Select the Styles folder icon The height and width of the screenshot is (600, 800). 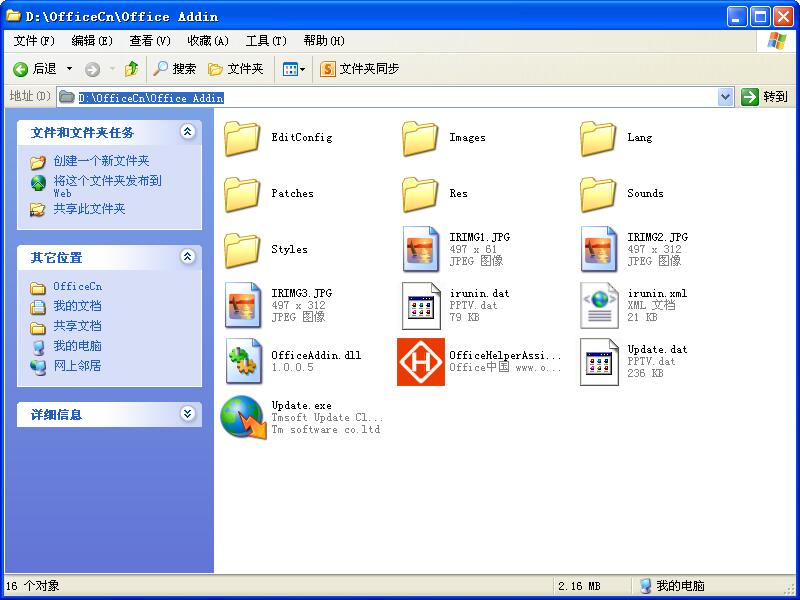[x=242, y=251]
